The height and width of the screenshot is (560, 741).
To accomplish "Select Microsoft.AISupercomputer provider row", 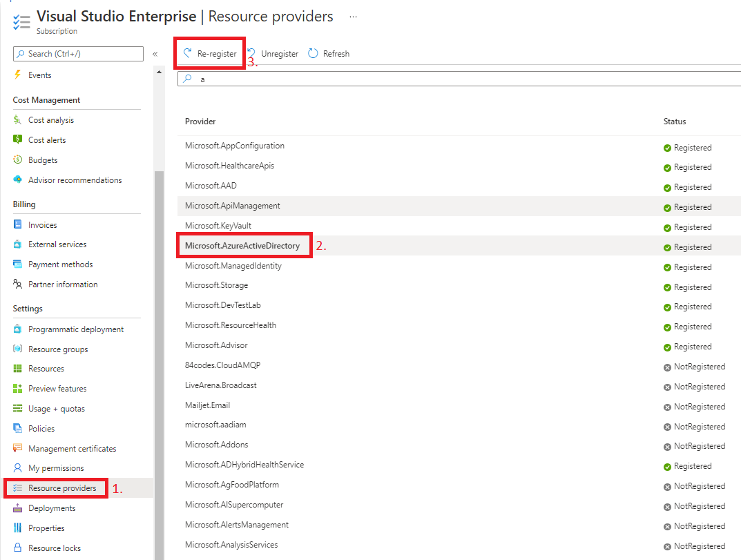I will pos(459,505).
